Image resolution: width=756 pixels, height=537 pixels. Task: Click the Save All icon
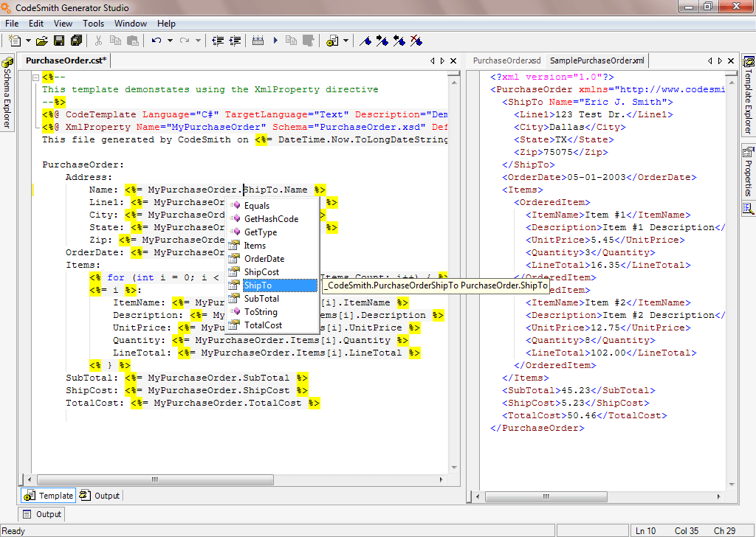76,41
